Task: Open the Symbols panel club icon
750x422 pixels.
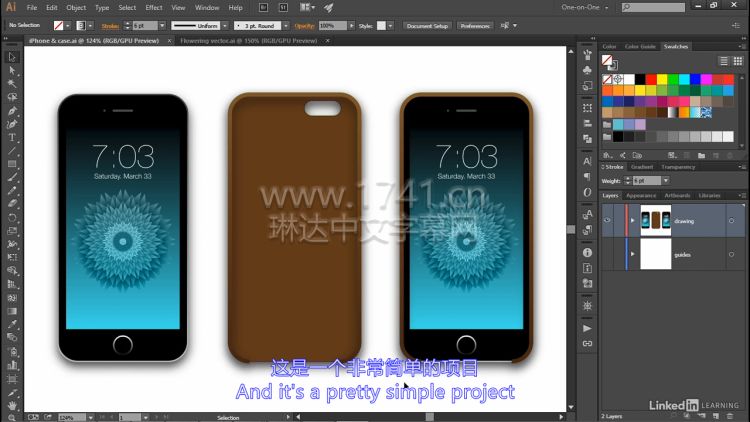Action: [x=587, y=70]
